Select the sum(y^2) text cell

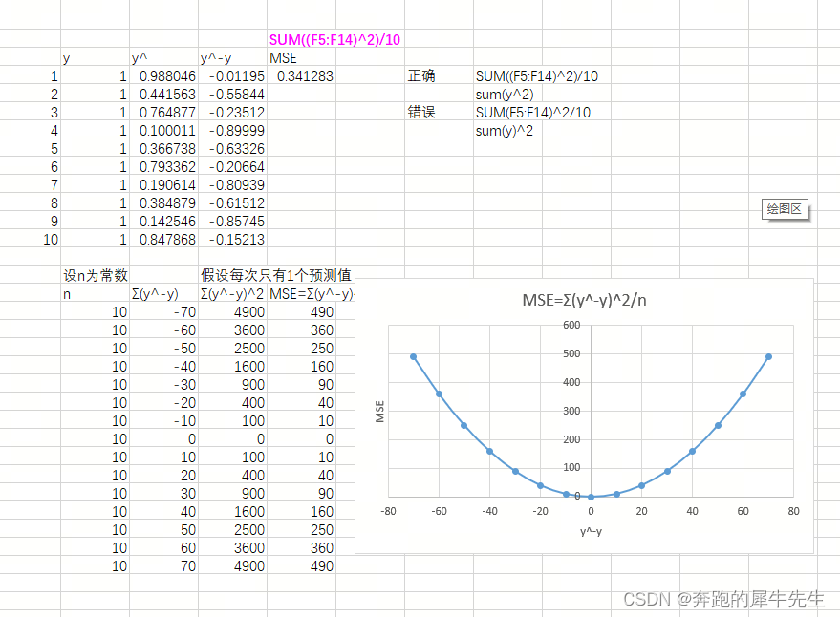(505, 95)
